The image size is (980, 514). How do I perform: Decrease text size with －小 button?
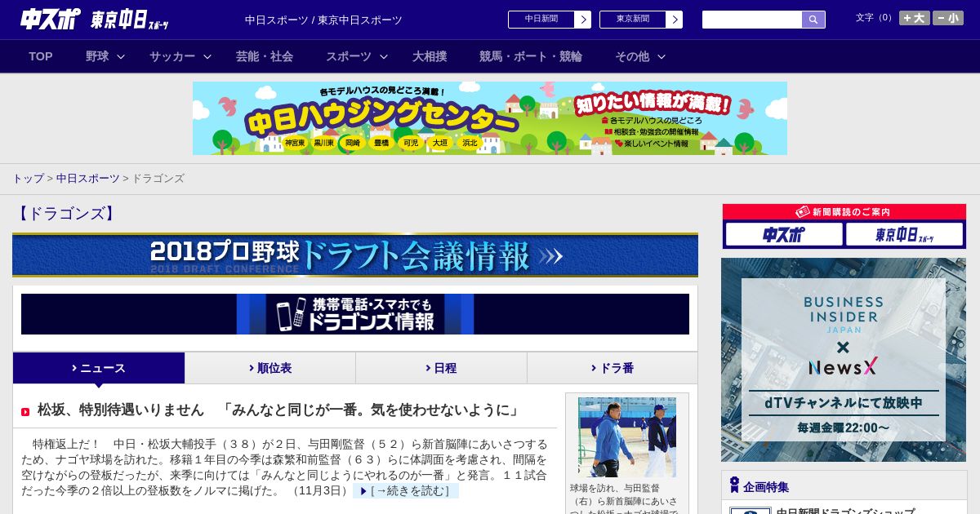(948, 18)
